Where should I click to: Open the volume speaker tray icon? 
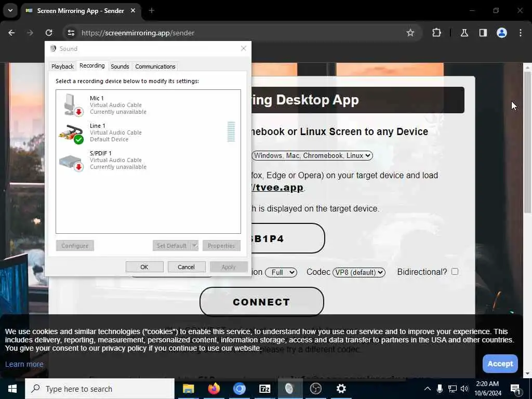point(464,389)
